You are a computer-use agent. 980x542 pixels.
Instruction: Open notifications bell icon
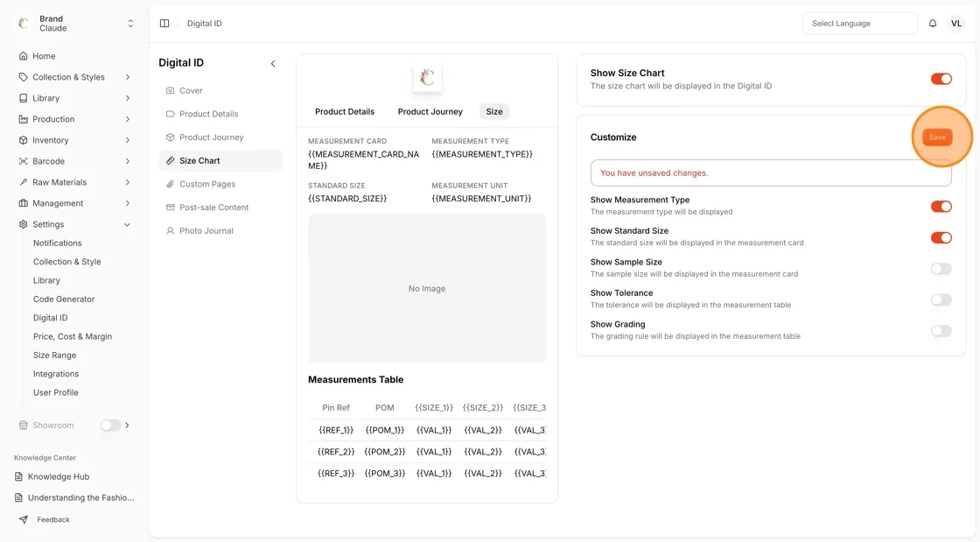[933, 24]
